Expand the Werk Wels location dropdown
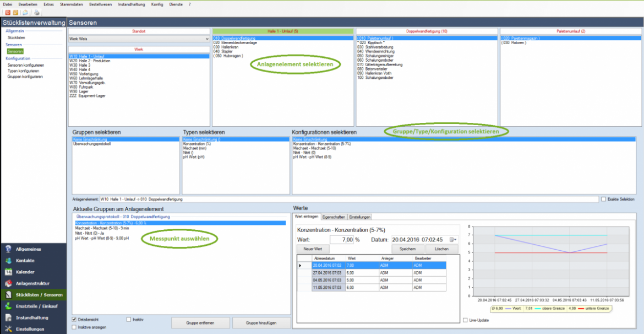Screen dimensions: 644x334 click(x=206, y=40)
